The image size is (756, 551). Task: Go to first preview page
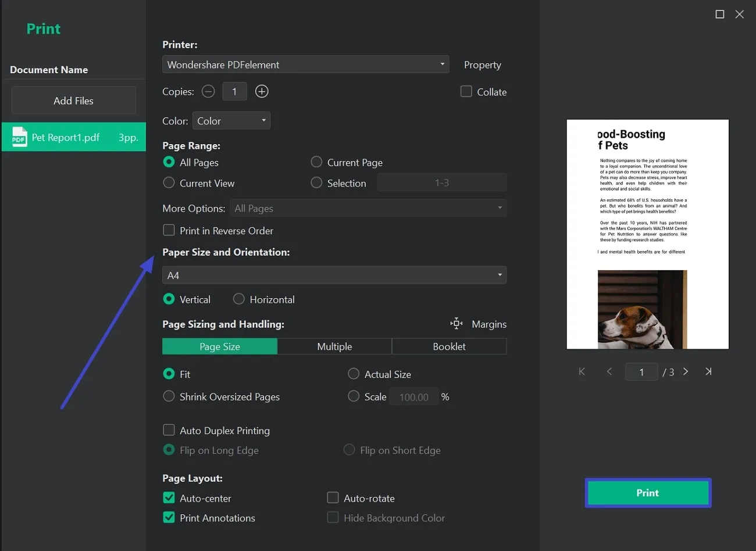(582, 371)
